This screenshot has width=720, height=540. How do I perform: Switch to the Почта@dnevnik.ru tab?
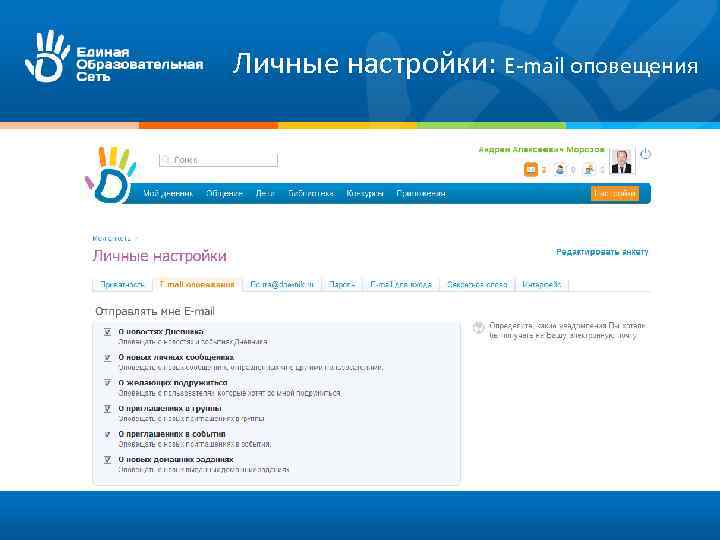pos(282,285)
